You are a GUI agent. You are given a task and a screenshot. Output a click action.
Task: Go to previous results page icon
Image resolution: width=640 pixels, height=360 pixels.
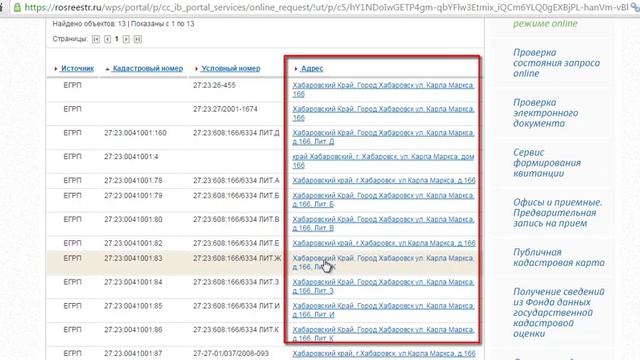click(x=107, y=39)
